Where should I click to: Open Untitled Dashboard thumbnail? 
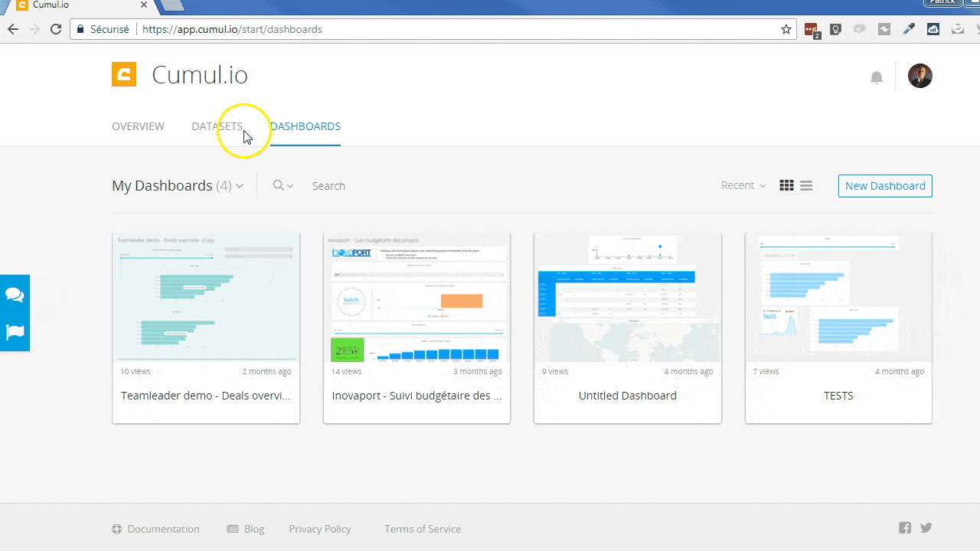click(628, 297)
